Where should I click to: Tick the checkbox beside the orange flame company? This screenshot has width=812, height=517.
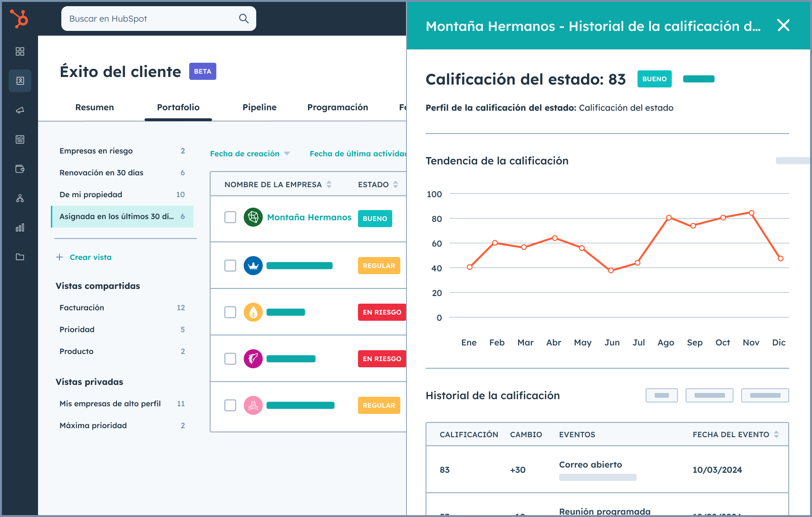[x=230, y=312]
